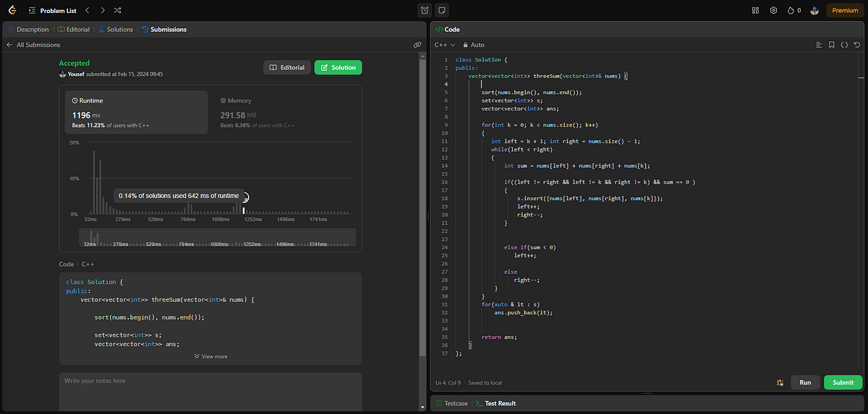The height and width of the screenshot is (414, 868).
Task: Select the Submissions tab
Action: pyautogui.click(x=164, y=30)
